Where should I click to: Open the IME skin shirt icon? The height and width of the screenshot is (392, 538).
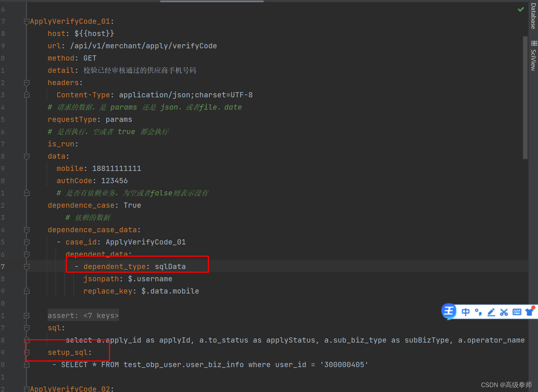pyautogui.click(x=529, y=312)
